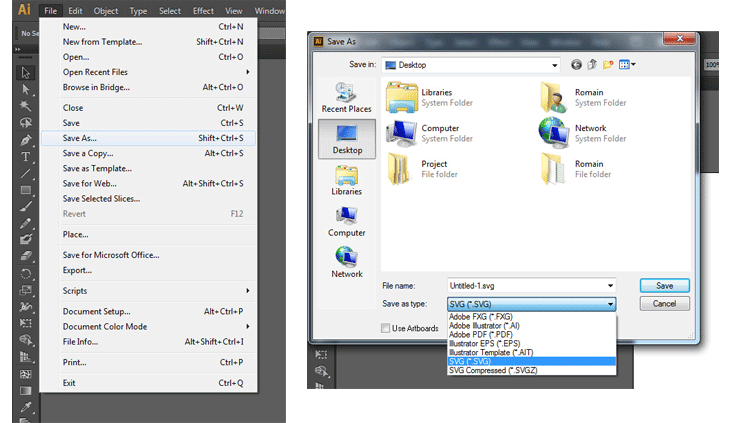Screen dimensions: 730x423
Task: Create a new folder in Save As
Action: click(608, 65)
